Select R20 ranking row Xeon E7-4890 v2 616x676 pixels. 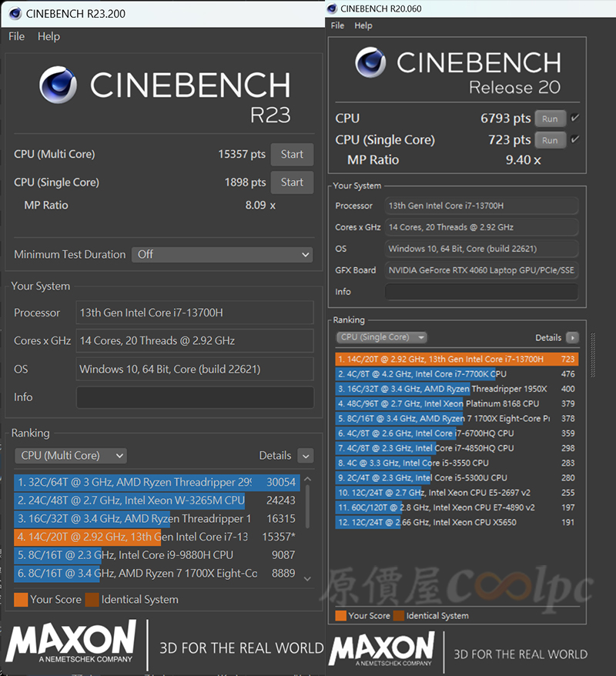click(x=457, y=507)
